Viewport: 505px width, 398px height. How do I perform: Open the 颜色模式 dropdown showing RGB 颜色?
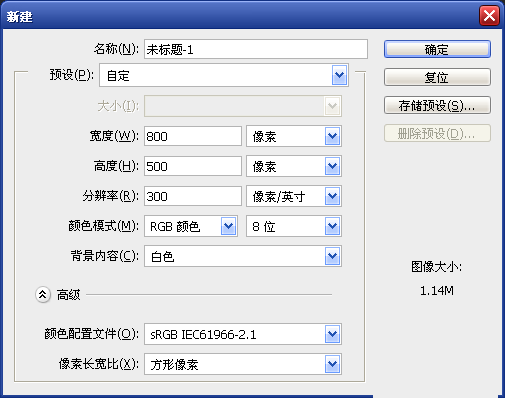191,226
